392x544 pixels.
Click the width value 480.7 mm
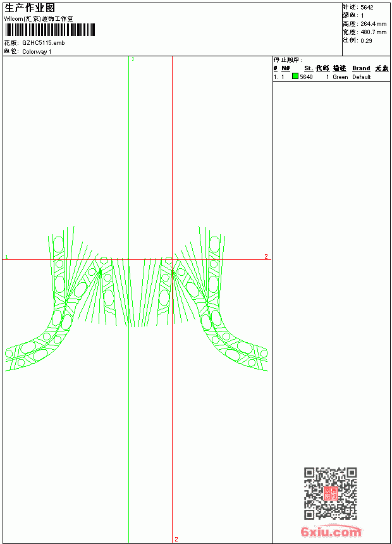(373, 32)
